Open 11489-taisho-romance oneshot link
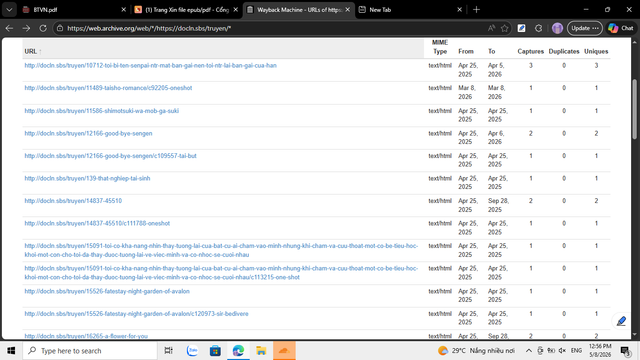 108,88
